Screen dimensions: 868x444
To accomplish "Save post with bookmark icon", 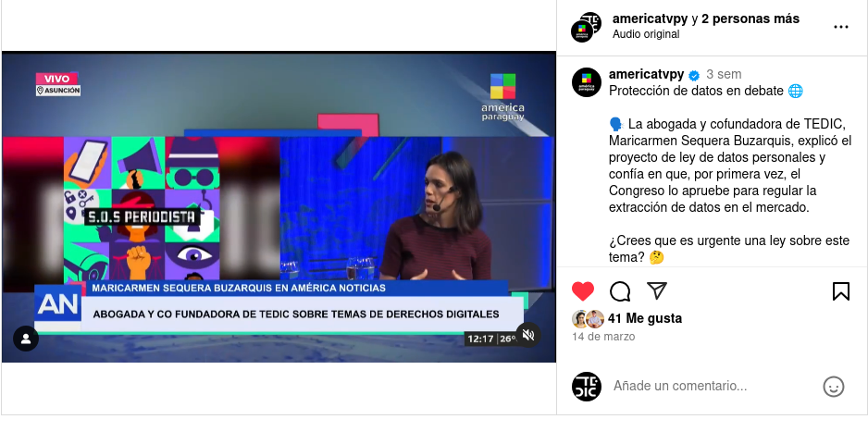I will [x=841, y=291].
